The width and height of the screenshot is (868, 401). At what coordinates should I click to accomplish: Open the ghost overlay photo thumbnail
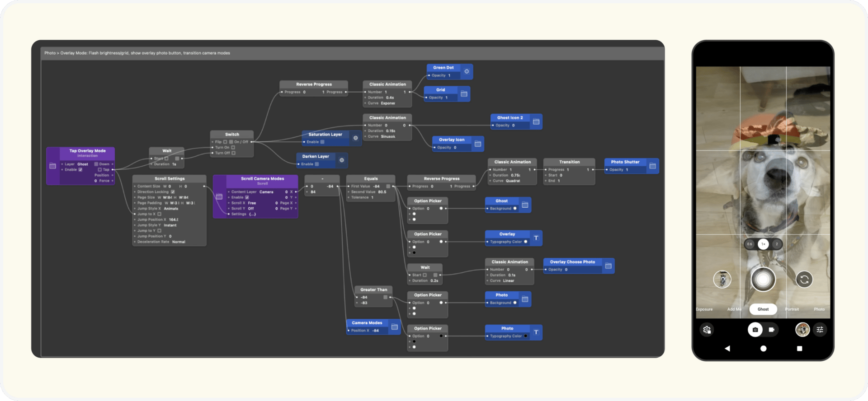[722, 280]
